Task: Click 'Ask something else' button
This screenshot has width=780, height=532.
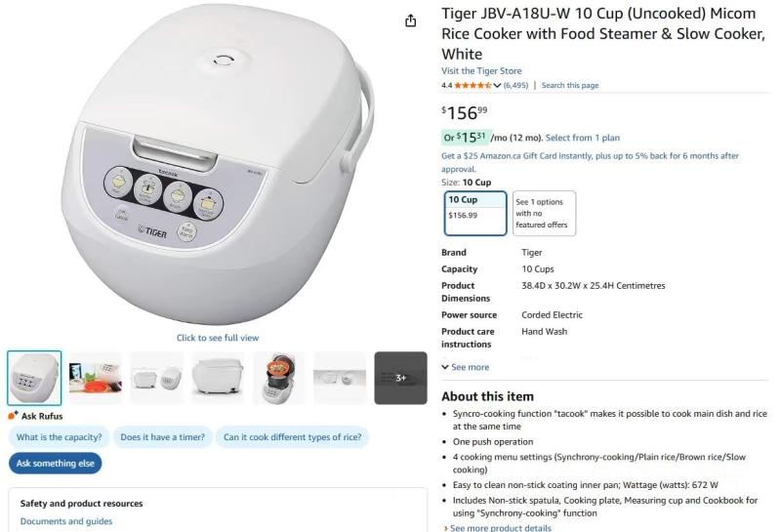Action: 56,463
